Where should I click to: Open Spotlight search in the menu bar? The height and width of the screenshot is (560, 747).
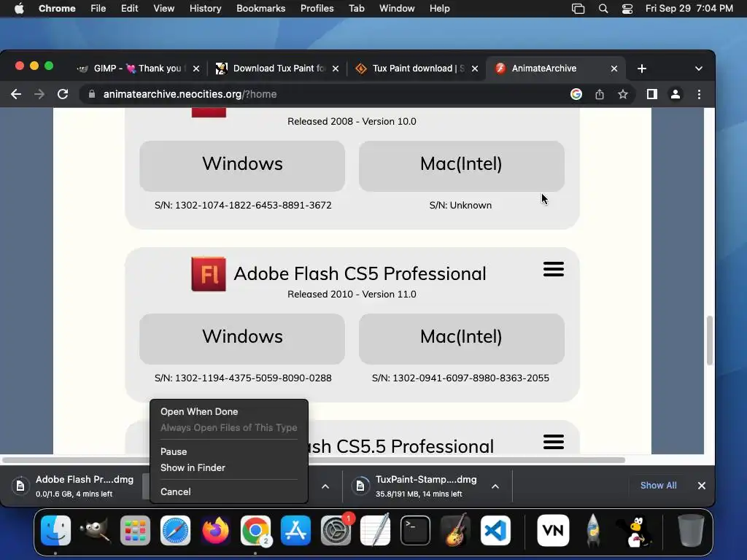(603, 9)
